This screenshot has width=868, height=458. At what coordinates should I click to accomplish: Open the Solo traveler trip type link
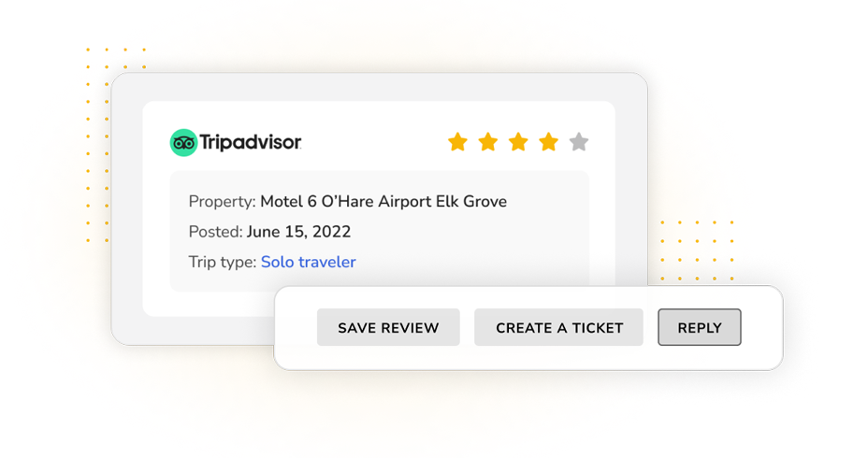309,262
